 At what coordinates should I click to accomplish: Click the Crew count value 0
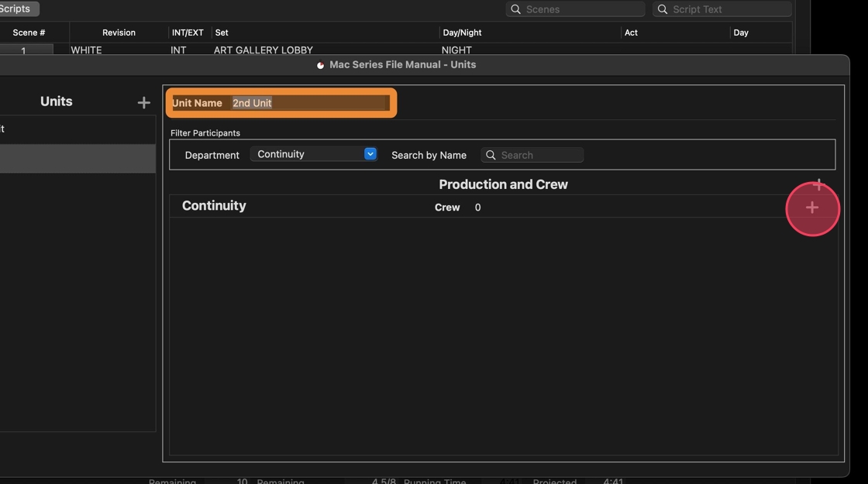pyautogui.click(x=477, y=208)
